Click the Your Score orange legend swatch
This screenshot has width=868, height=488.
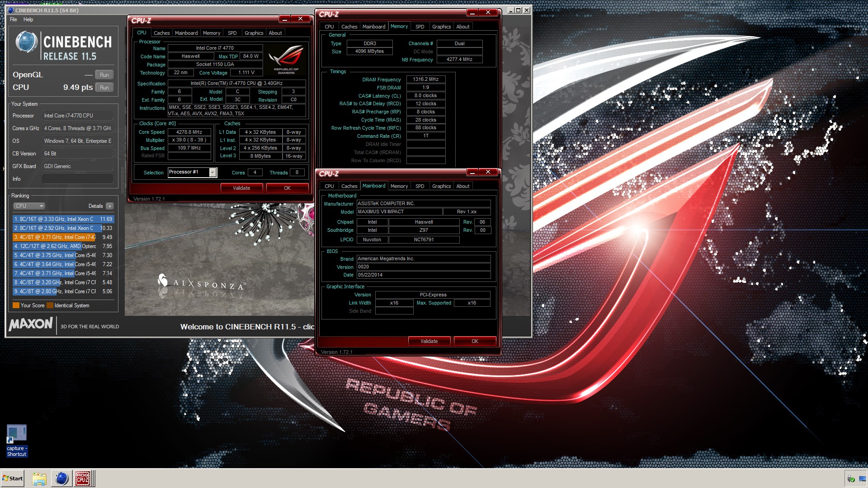(x=16, y=305)
